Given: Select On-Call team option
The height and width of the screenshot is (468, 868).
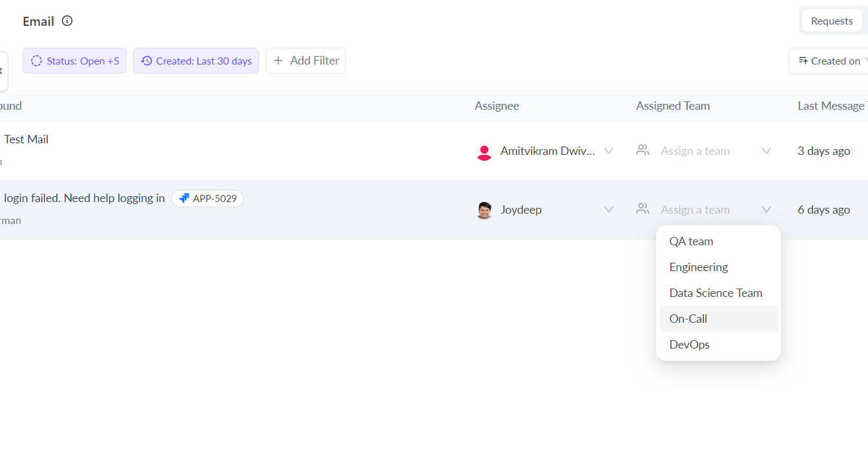Looking at the screenshot, I should pyautogui.click(x=688, y=319).
